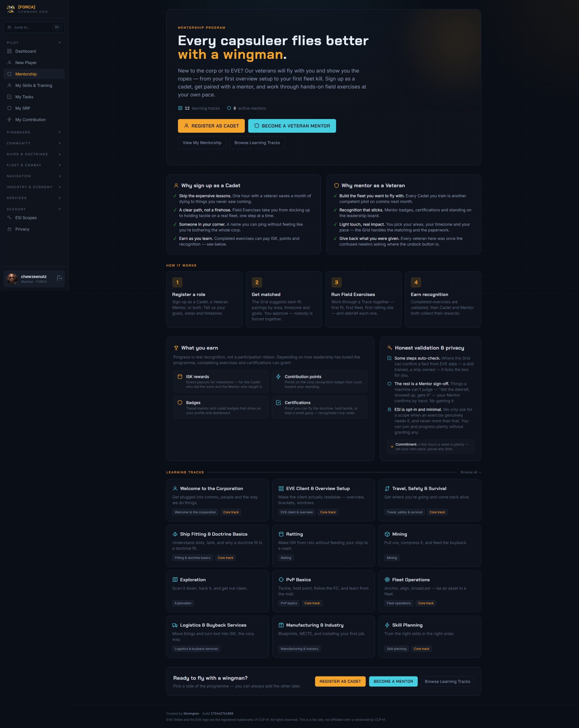Click the Jump to... search field
This screenshot has height=728, width=579.
point(34,27)
